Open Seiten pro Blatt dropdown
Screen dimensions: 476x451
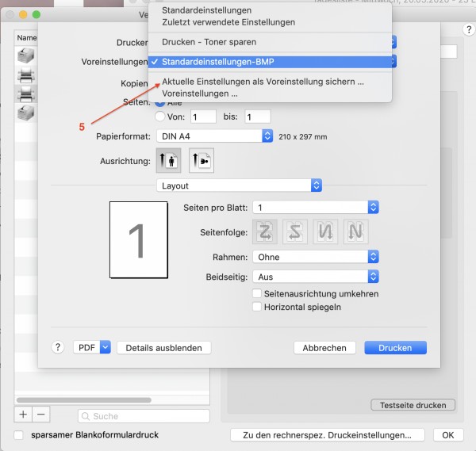coord(316,208)
